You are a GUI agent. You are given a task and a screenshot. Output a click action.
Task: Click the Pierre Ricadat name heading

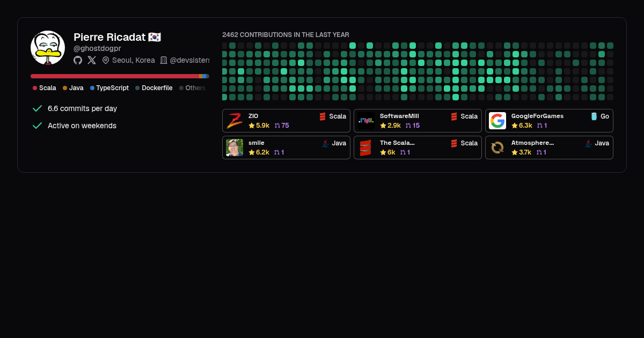pyautogui.click(x=109, y=37)
